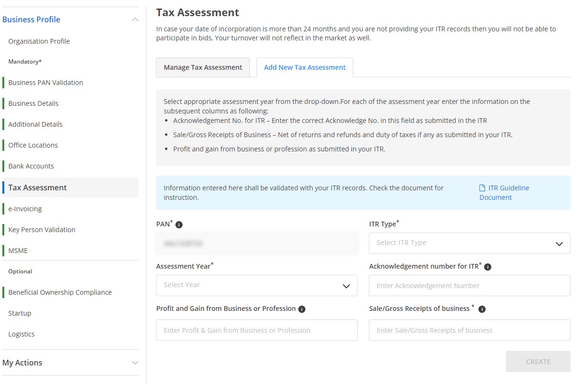
Task: Expand the My Actions section
Action: point(135,363)
